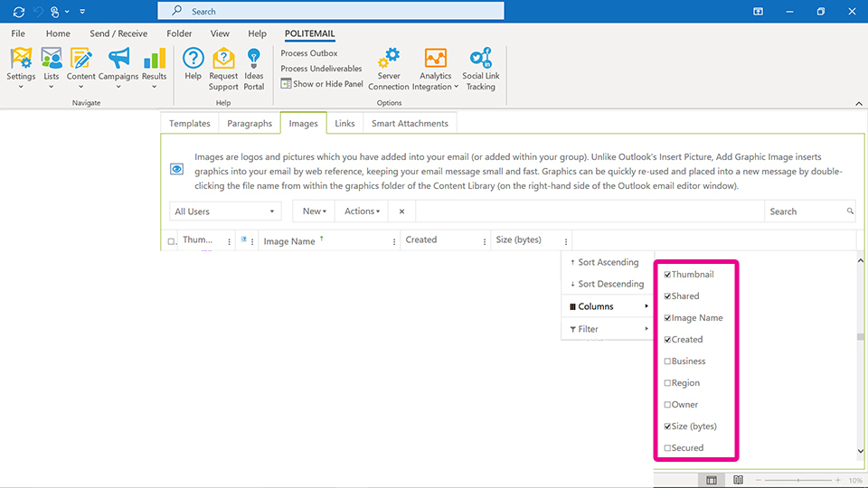
Task: Uncheck the Thumbnail column checkbox
Action: pyautogui.click(x=667, y=275)
